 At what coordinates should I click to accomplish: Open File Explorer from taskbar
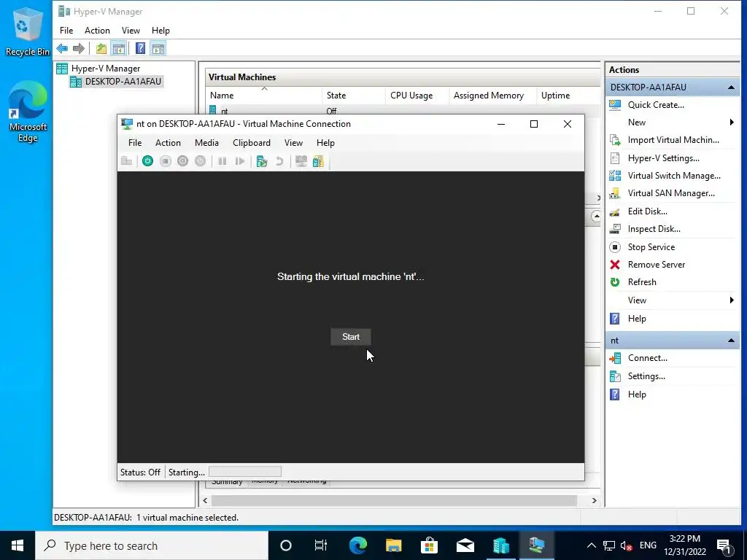[x=393, y=545]
